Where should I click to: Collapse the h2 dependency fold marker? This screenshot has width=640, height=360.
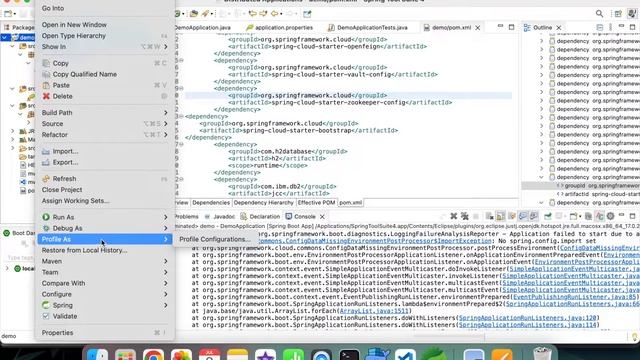click(181, 144)
